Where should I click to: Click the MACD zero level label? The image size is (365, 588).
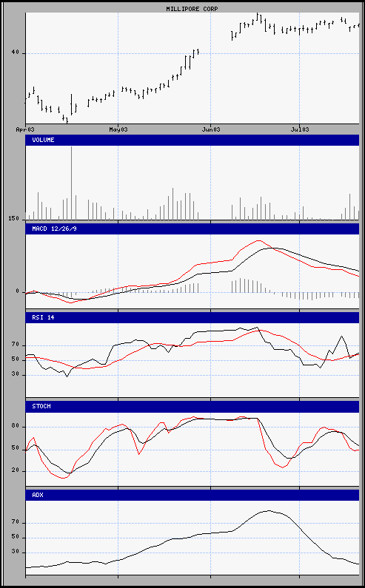[x=17, y=291]
